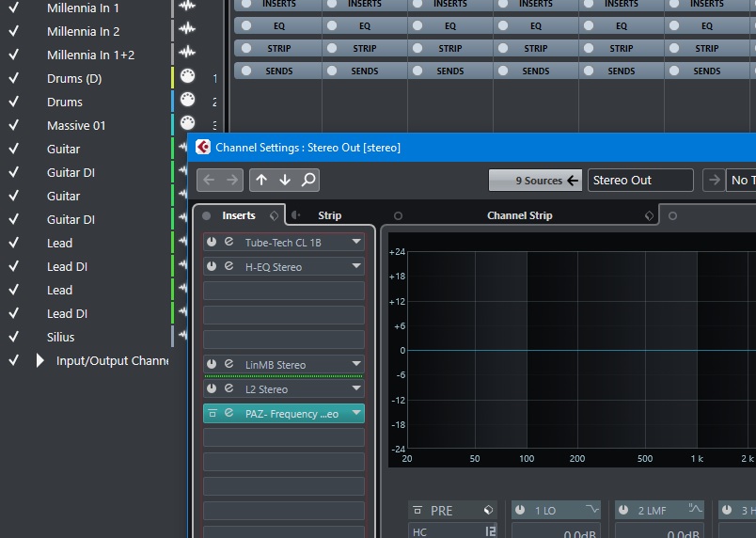Viewport: 756px width, 538px height.
Task: Uncheck visibility of Silius track
Action: pyautogui.click(x=14, y=337)
